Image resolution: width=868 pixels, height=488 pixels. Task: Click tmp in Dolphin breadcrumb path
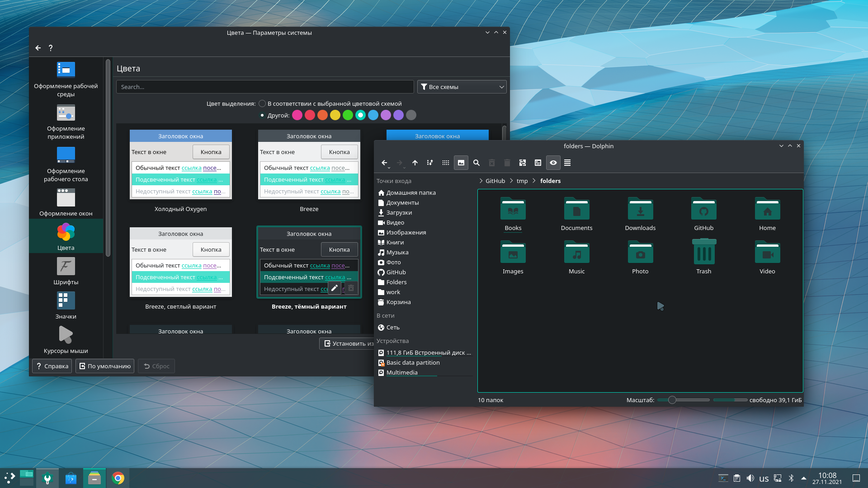coord(522,181)
